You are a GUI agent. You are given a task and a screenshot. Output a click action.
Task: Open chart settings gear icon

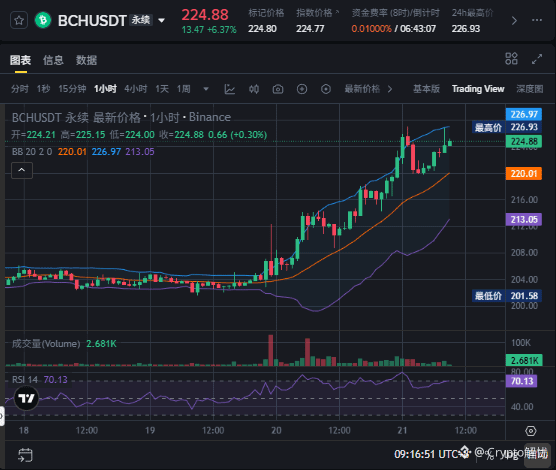pyautogui.click(x=530, y=431)
